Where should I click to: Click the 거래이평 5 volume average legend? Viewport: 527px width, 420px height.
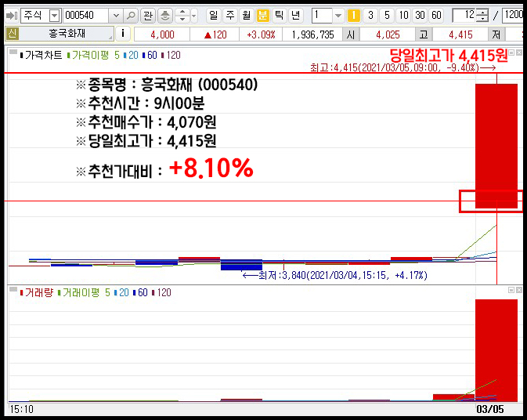point(84,292)
